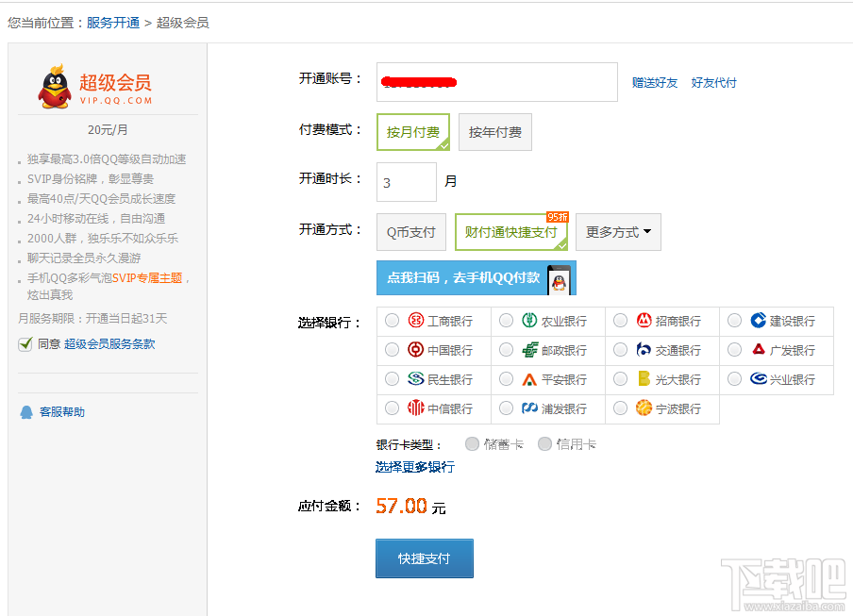
Task: Click the 95折 discount badge
Action: [x=558, y=217]
